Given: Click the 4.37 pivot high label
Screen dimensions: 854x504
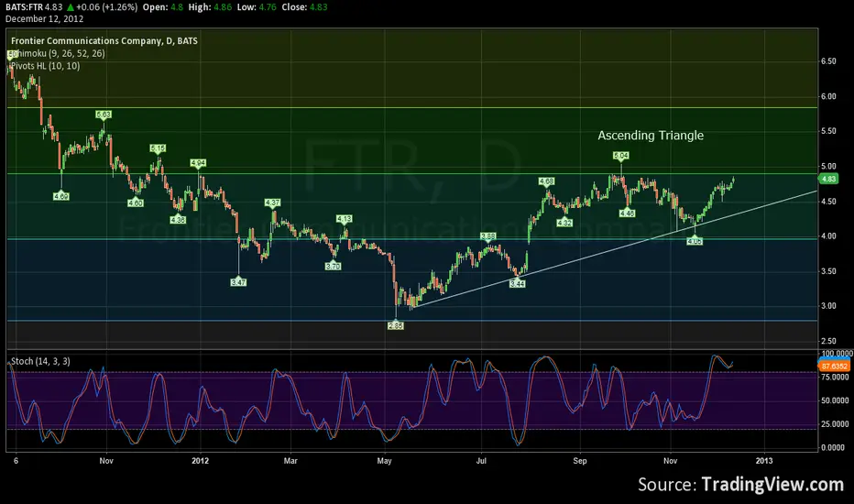Looking at the screenshot, I should click(272, 203).
